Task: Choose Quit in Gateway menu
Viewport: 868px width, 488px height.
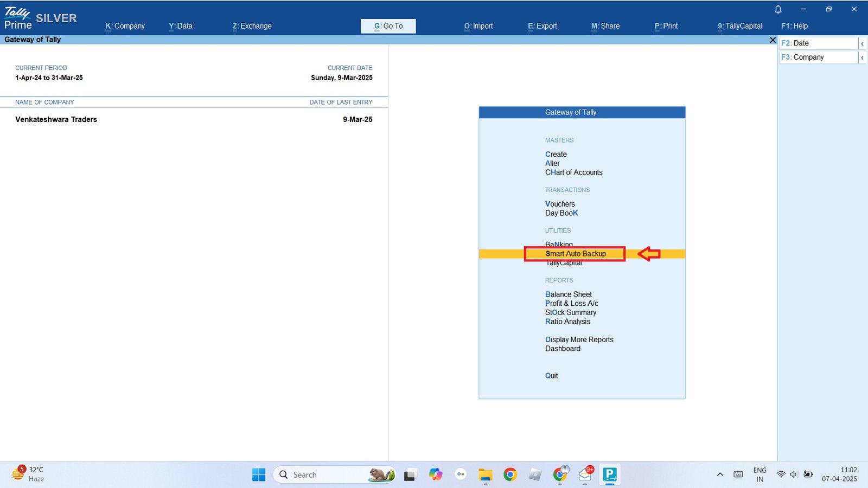Action: click(551, 376)
